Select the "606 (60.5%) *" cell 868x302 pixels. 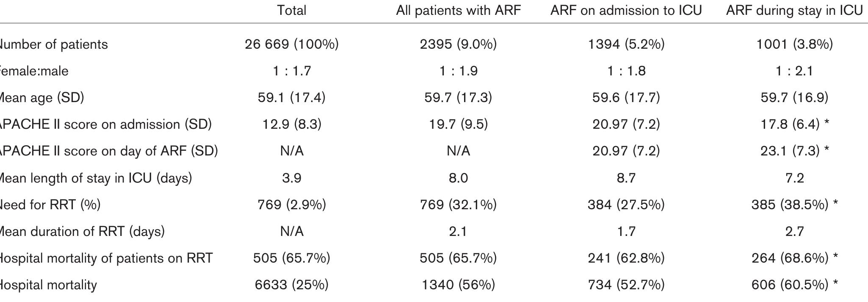794,285
